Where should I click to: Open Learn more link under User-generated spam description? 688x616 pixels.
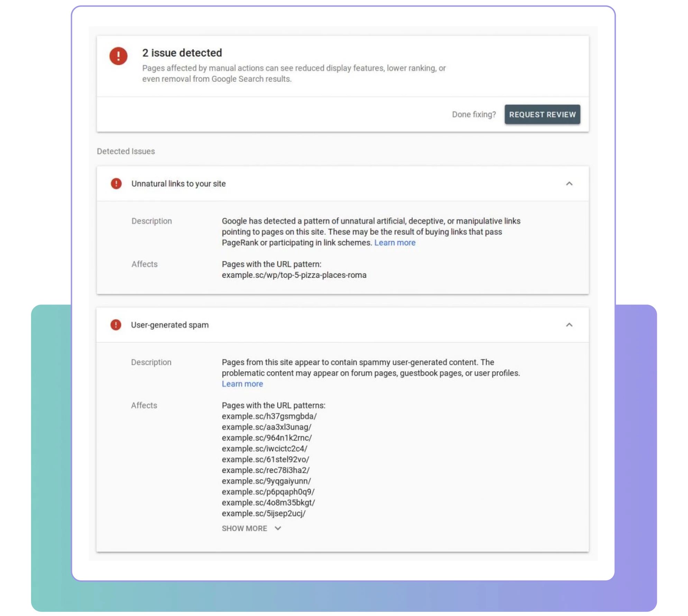click(x=242, y=384)
